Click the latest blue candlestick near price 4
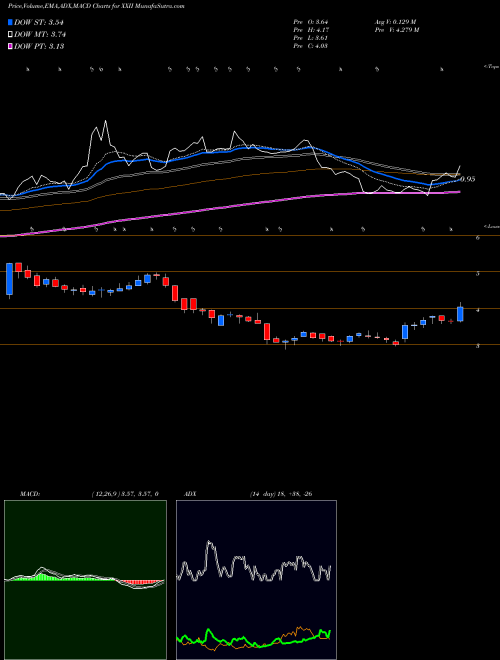Image resolution: width=500 pixels, height=660 pixels. (x=460, y=314)
